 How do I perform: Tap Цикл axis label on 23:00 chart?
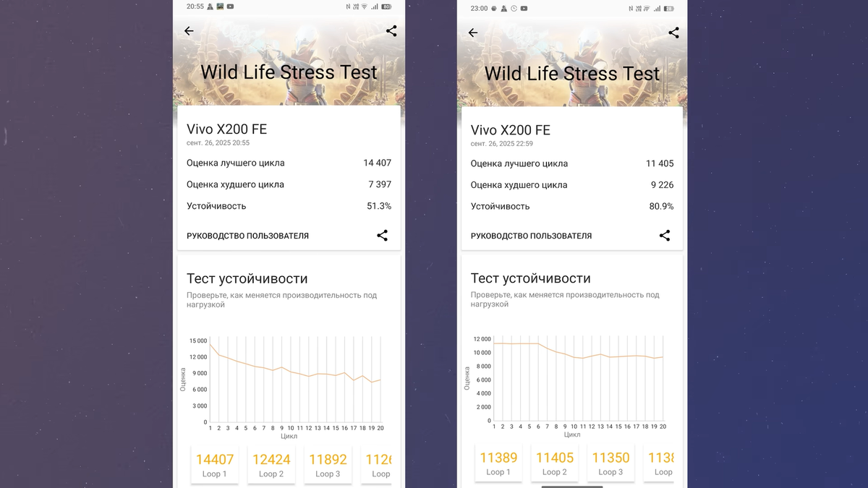pos(572,435)
